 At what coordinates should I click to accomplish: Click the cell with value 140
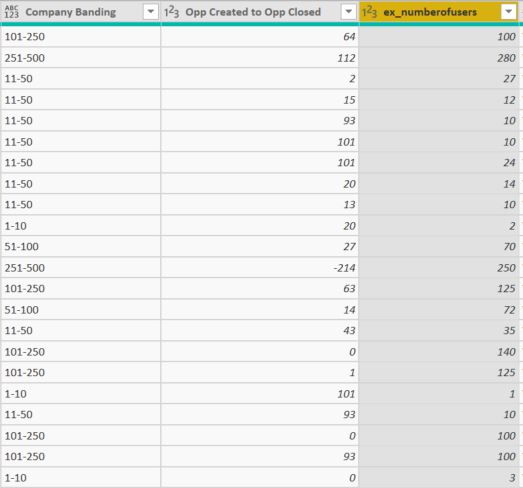coord(439,352)
